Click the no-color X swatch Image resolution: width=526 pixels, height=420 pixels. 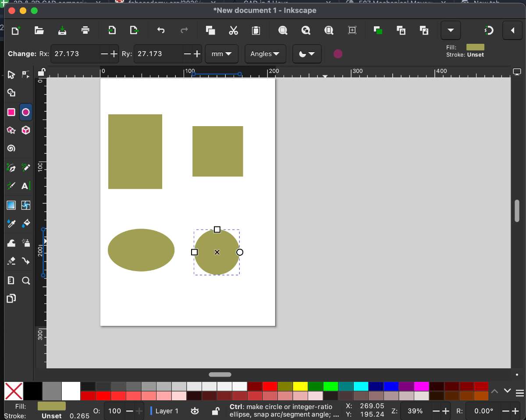pyautogui.click(x=13, y=391)
